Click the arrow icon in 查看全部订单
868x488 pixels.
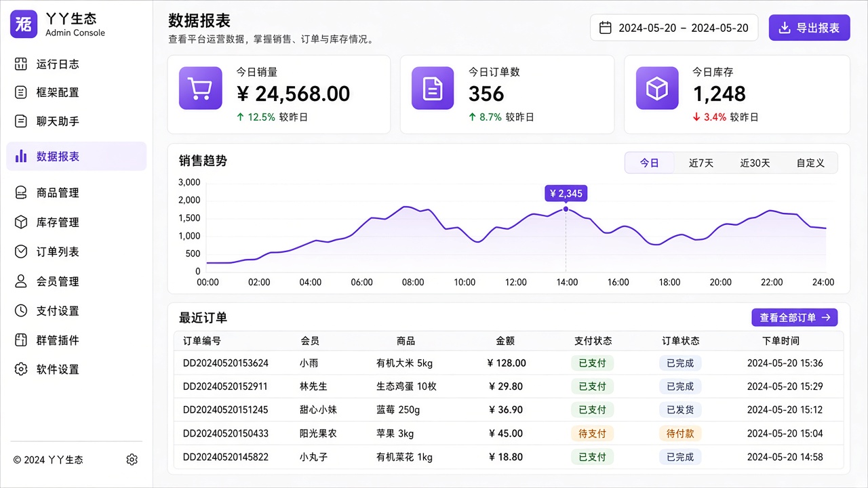[826, 317]
